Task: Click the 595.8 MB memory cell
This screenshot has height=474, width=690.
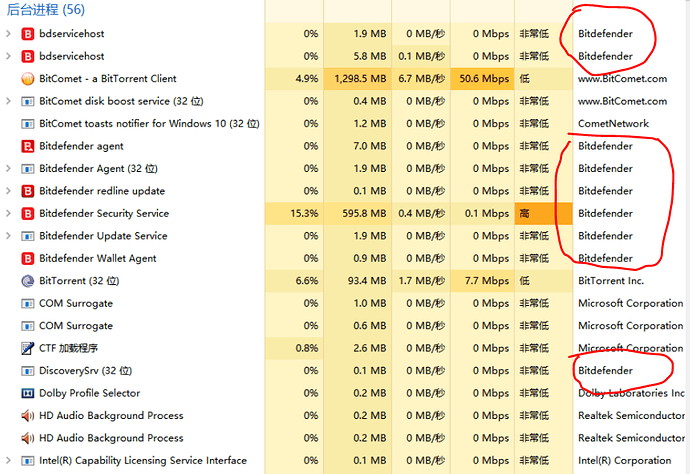Action: [357, 213]
